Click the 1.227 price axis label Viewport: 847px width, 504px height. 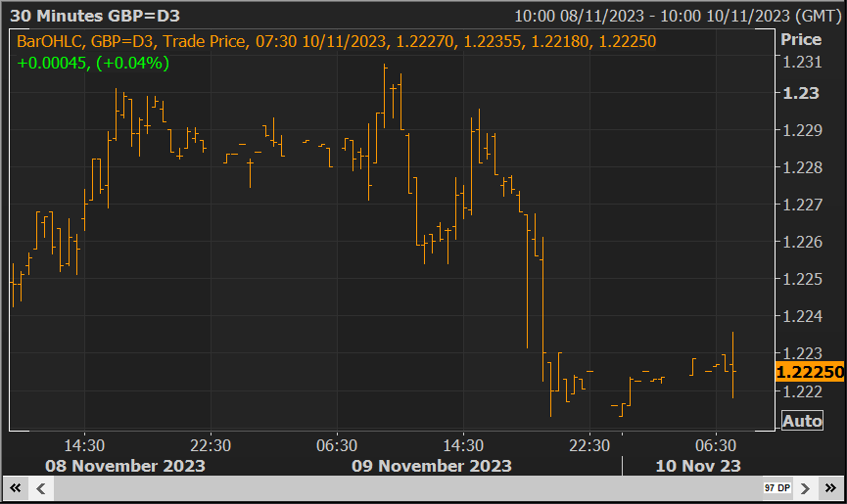click(x=802, y=205)
